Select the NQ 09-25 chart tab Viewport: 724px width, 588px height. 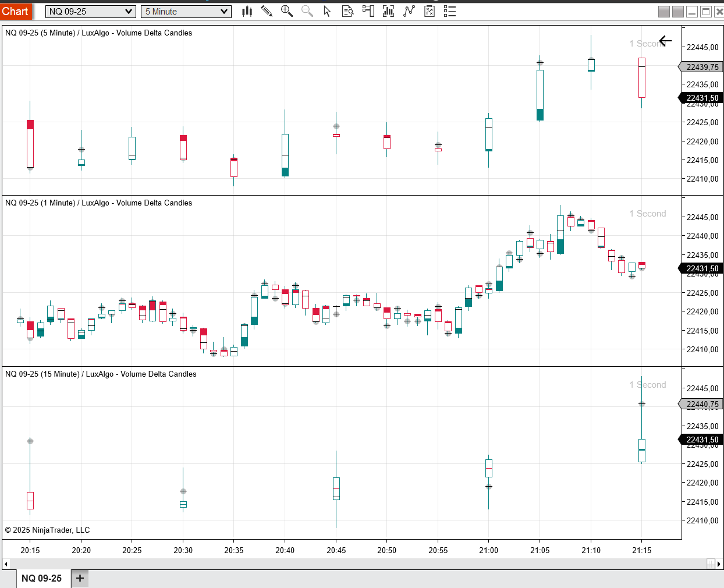coord(41,578)
